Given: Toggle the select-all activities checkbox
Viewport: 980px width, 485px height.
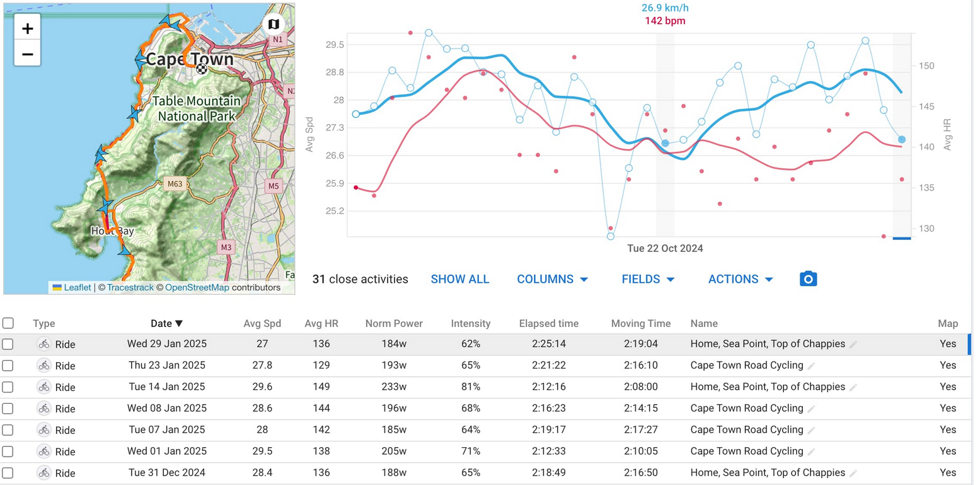Looking at the screenshot, I should 8,323.
